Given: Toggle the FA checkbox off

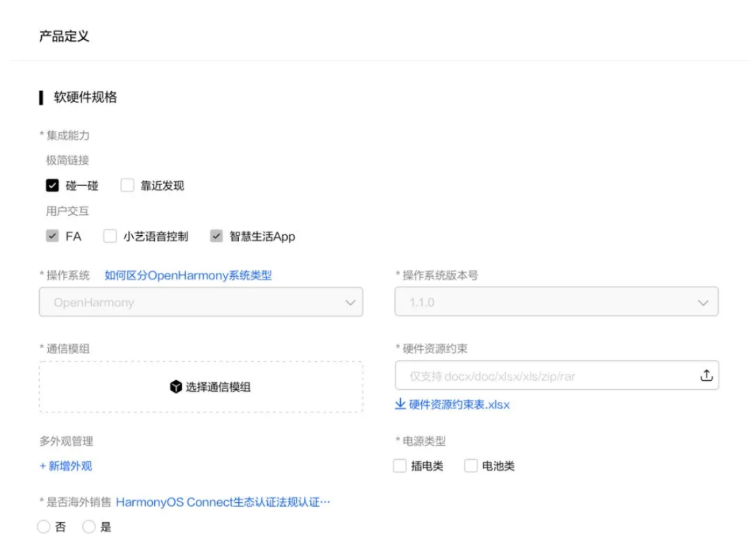Looking at the screenshot, I should 51,236.
